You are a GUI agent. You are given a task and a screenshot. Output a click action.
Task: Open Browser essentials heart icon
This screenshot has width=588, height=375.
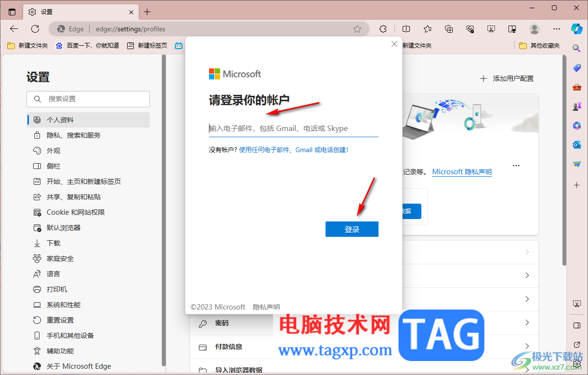(470, 29)
